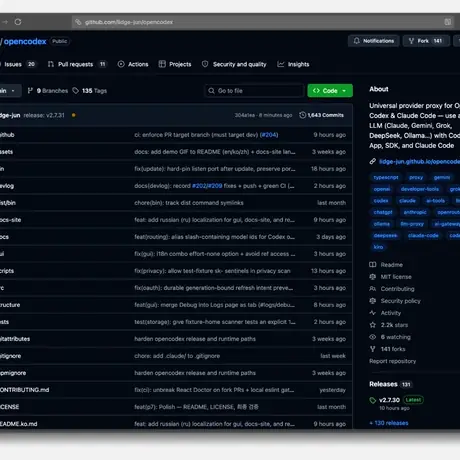Click the green tag icon beside v2.7.30

[373, 400]
